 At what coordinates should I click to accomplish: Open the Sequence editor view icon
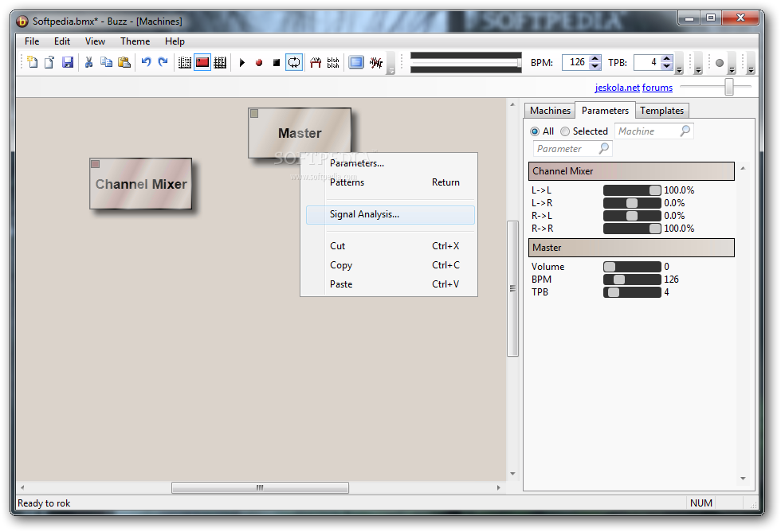[x=220, y=62]
